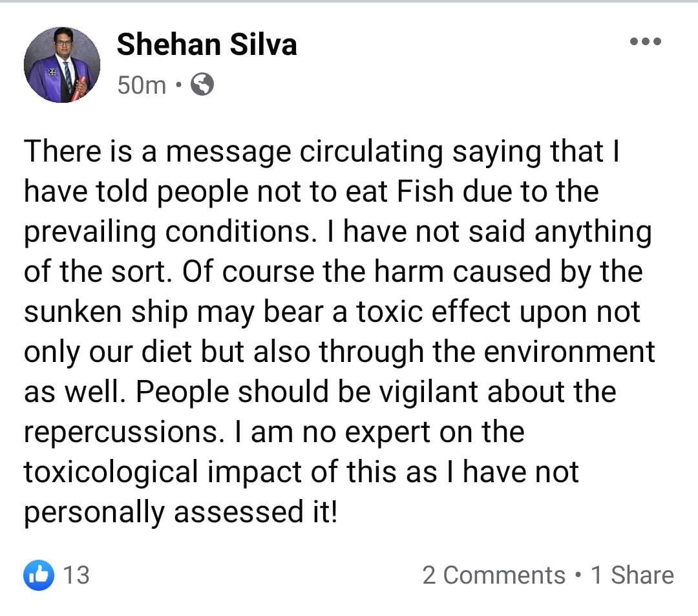Screen dimensions: 698x616
Task: Click the phrase 'toxicological impact' in the post
Action: 162,473
